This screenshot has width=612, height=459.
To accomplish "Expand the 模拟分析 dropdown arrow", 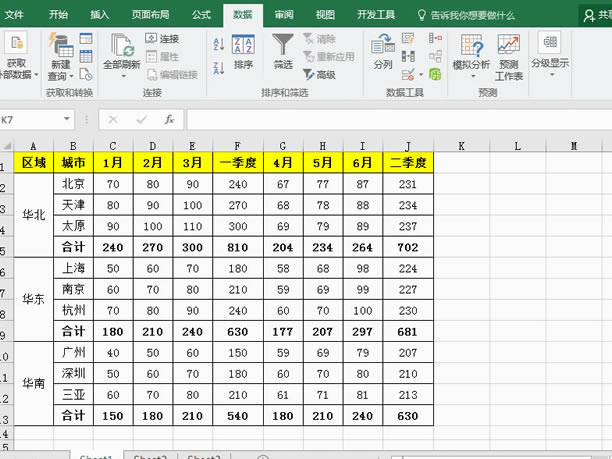I will click(473, 76).
